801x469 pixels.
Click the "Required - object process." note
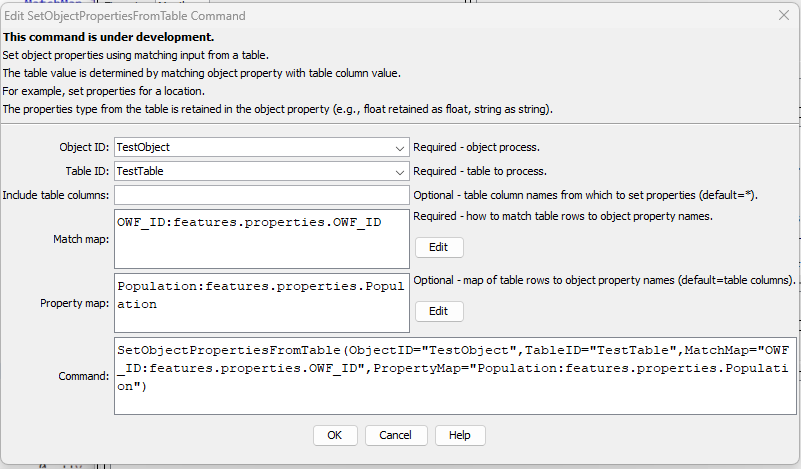476,147
